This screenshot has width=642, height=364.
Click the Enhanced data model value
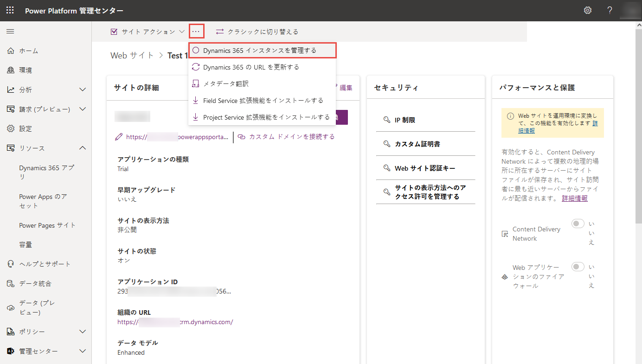[x=131, y=352]
